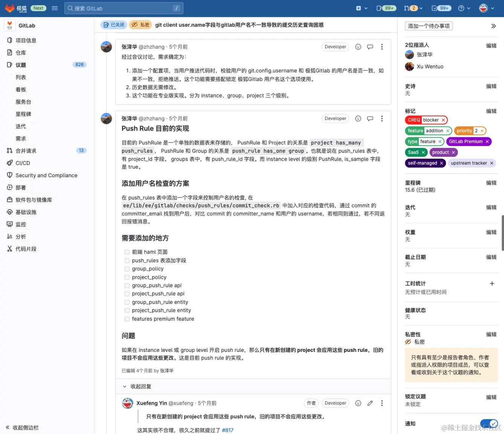Reply to Push Rule comment

point(370,119)
